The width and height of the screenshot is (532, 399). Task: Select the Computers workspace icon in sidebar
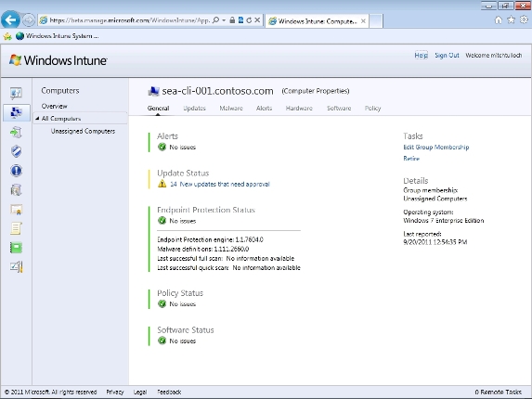pyautogui.click(x=16, y=112)
